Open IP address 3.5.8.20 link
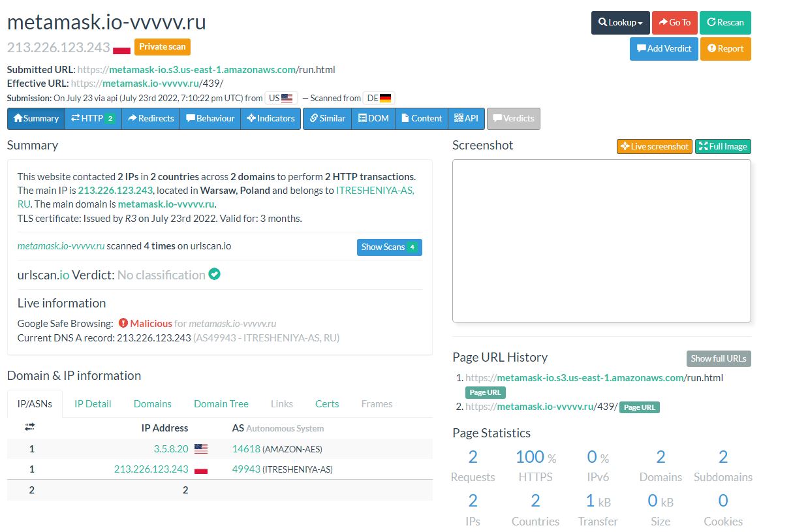The image size is (793, 532). click(x=171, y=449)
